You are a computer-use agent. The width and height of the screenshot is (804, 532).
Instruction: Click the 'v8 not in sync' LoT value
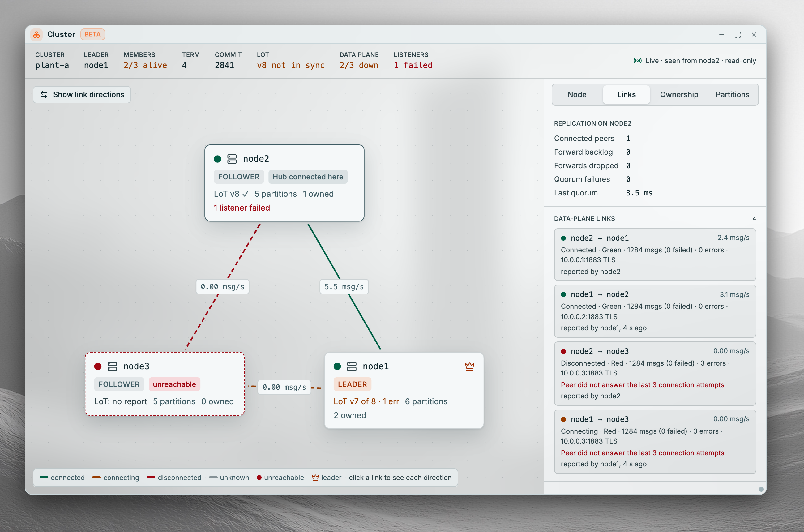(291, 65)
